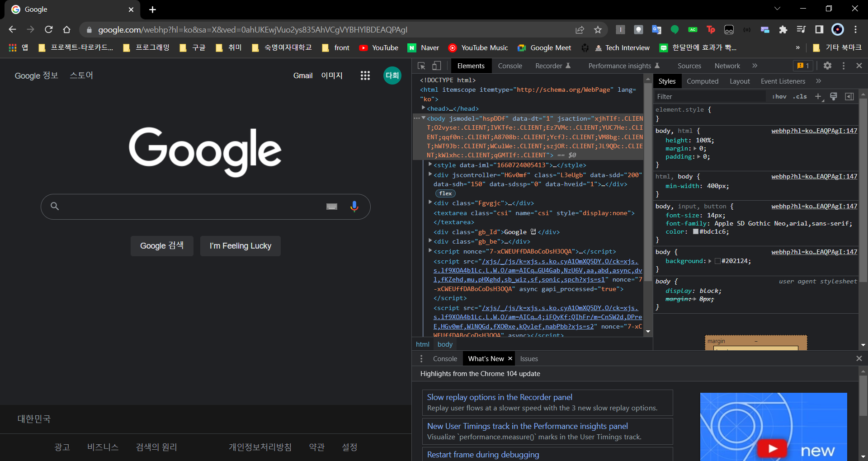Select the inspect element picker icon
Screen dimensions: 868x461
(x=421, y=66)
